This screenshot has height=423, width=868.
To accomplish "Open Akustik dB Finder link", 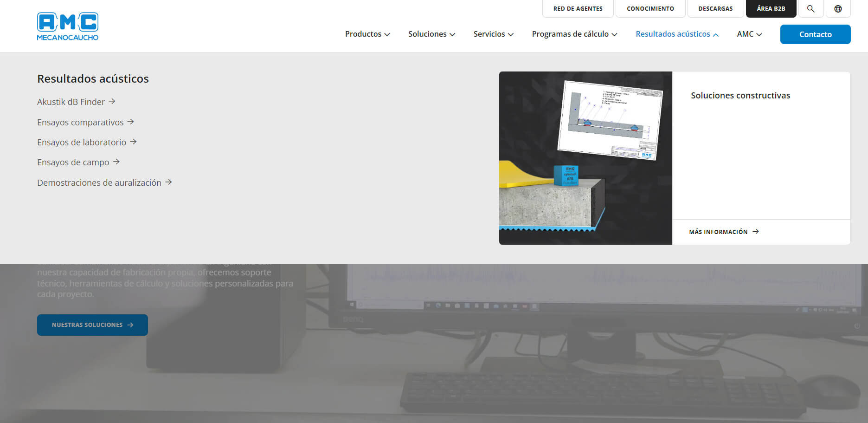I will pyautogui.click(x=76, y=102).
